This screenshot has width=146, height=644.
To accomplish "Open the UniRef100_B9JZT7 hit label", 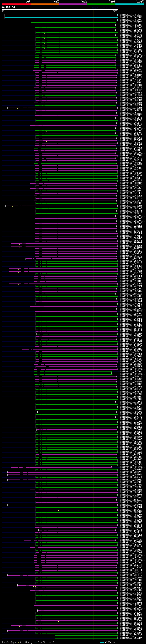I will click(131, 311).
